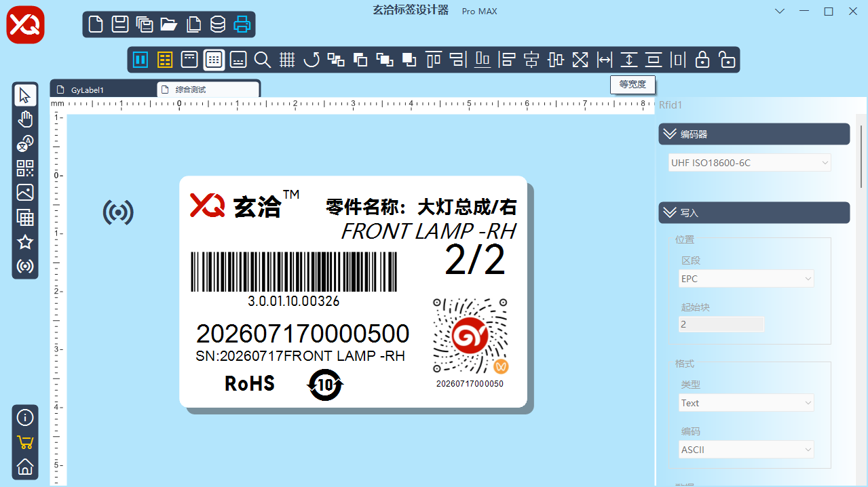Choose the text tool in left sidebar
The width and height of the screenshot is (868, 487).
click(x=25, y=144)
